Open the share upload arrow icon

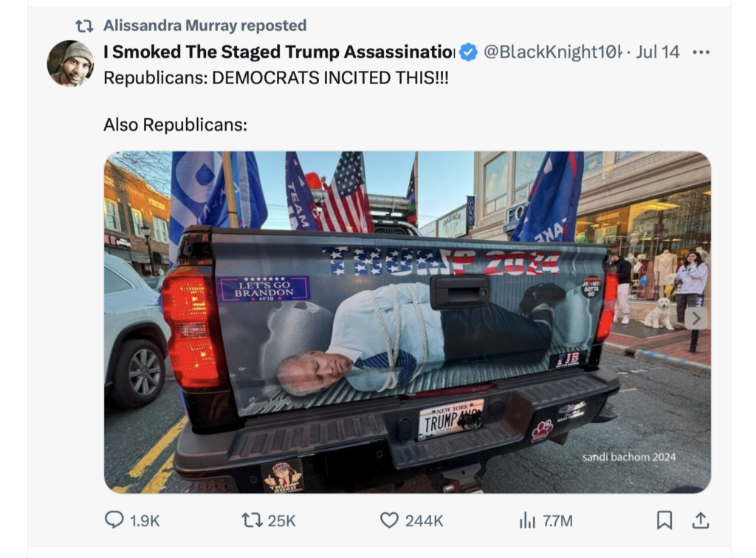(x=701, y=520)
